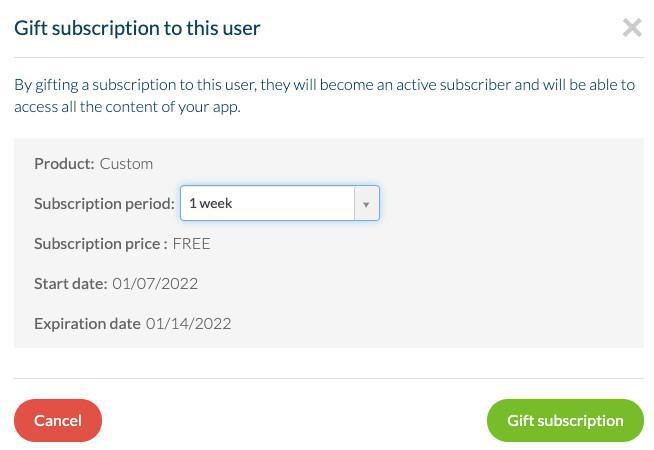The height and width of the screenshot is (450, 654).
Task: Click the 'Expiration date' label
Action: 87,323
